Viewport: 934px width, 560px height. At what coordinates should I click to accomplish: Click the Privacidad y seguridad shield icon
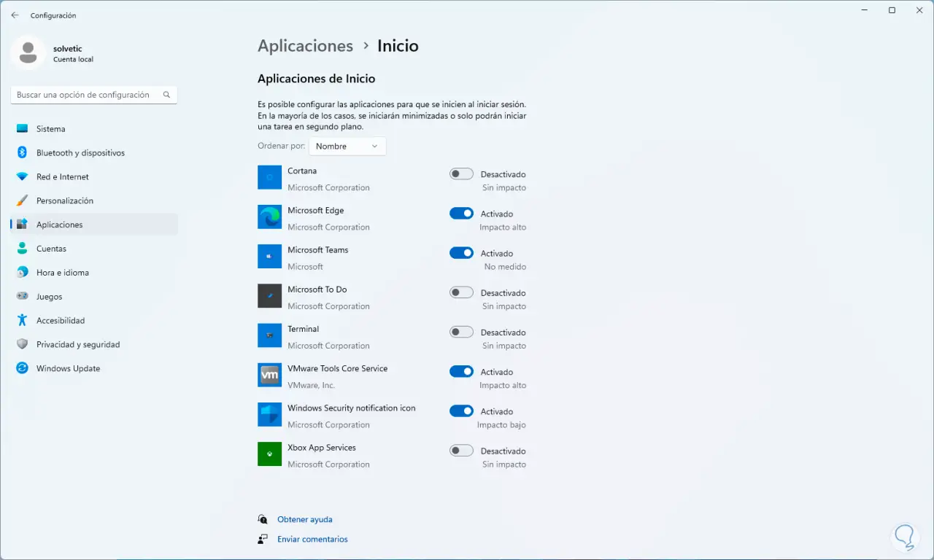coord(22,344)
